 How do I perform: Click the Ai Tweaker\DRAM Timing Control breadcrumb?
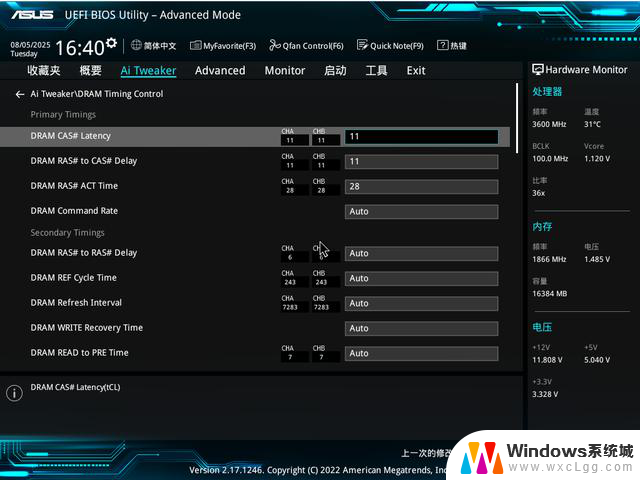point(97,94)
